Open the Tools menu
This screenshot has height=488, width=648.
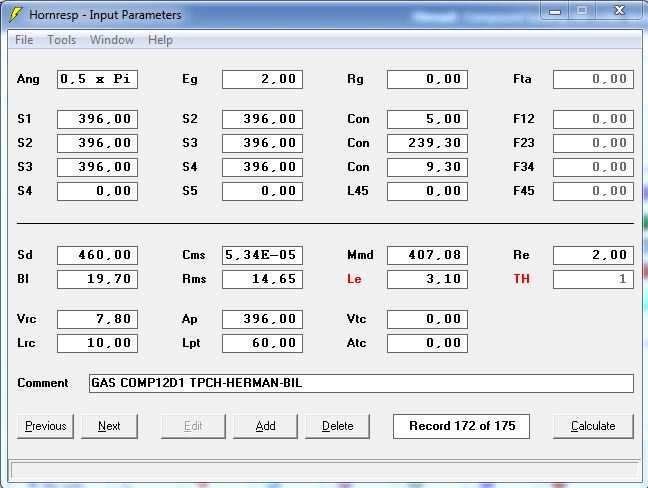tap(62, 40)
